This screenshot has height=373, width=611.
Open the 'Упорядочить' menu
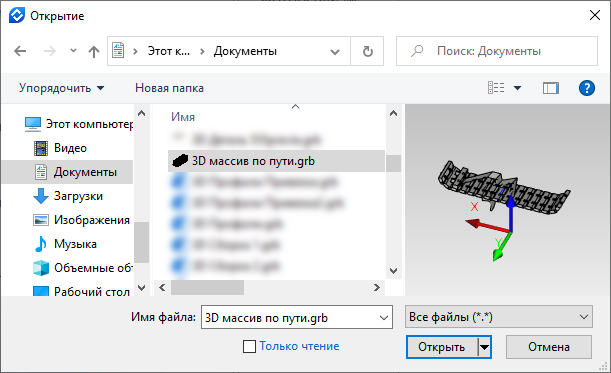click(x=62, y=88)
